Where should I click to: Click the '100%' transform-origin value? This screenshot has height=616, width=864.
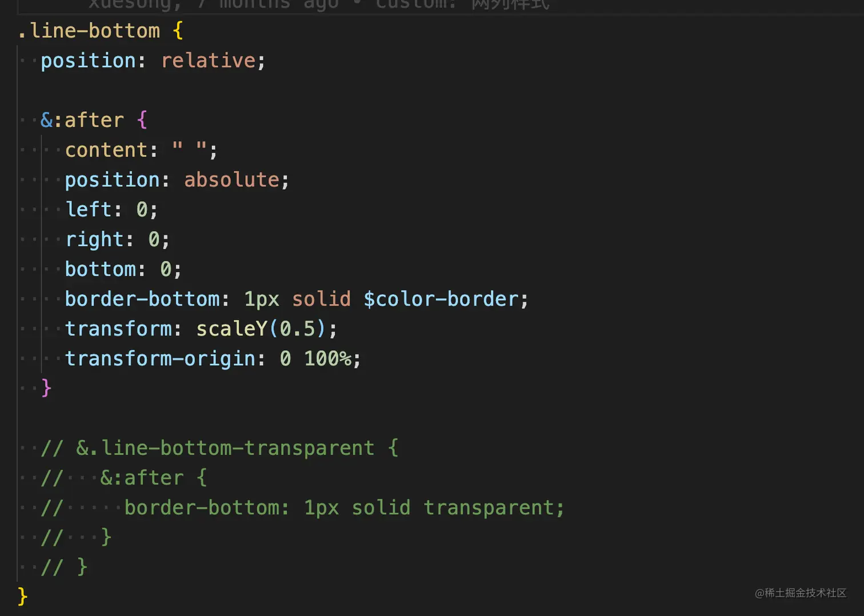(x=327, y=358)
